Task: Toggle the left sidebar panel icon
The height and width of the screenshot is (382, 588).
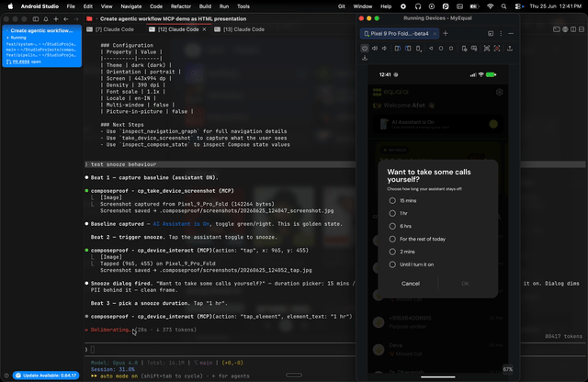Action: point(36,18)
